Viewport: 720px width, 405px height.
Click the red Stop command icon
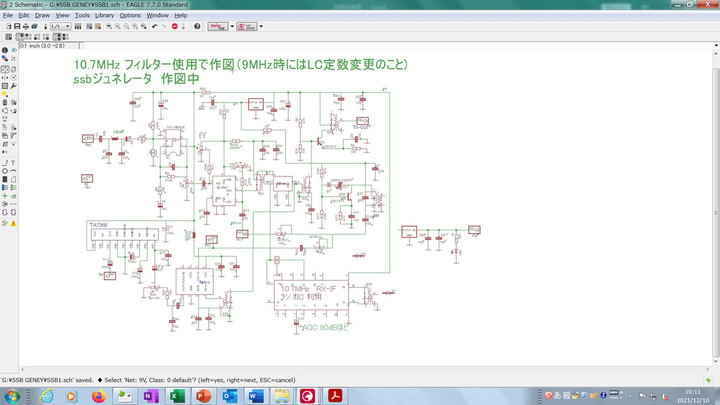(x=174, y=26)
